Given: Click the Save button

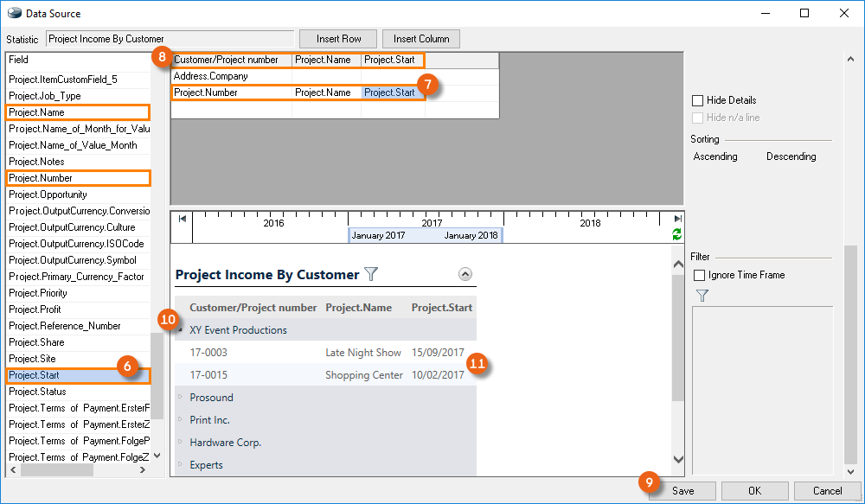Looking at the screenshot, I should [682, 490].
